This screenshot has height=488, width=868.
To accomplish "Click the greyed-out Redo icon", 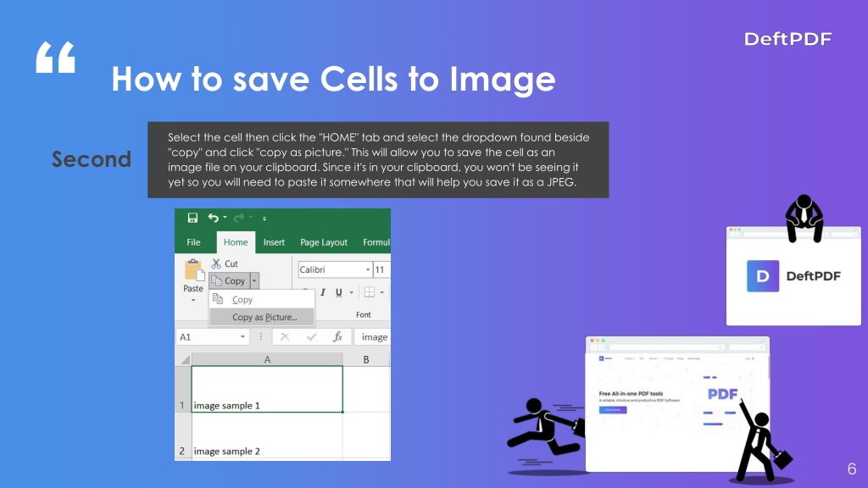I will click(238, 218).
